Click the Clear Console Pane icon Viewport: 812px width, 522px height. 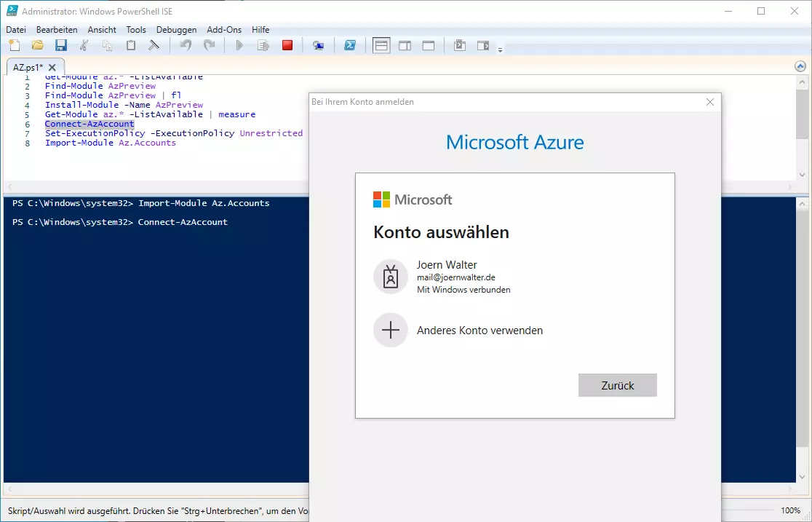pyautogui.click(x=154, y=45)
